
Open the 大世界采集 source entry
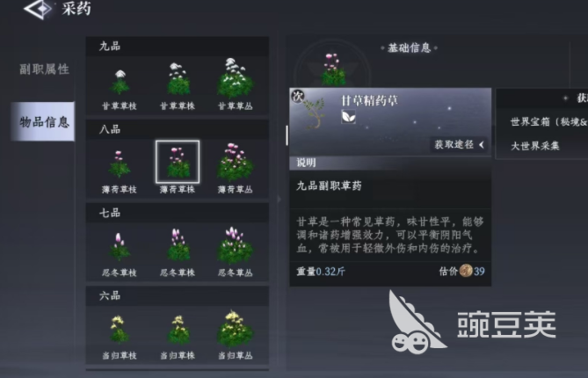tap(534, 146)
